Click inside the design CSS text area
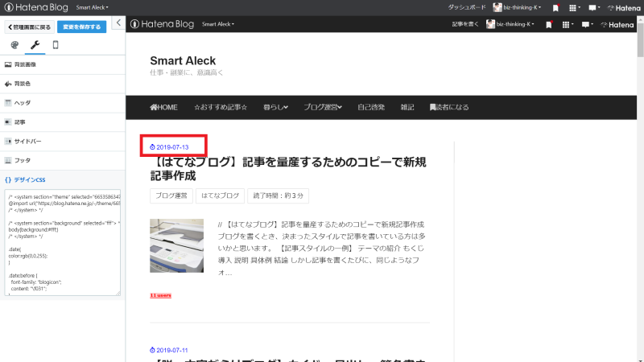This screenshot has height=362, width=644. coord(63,243)
